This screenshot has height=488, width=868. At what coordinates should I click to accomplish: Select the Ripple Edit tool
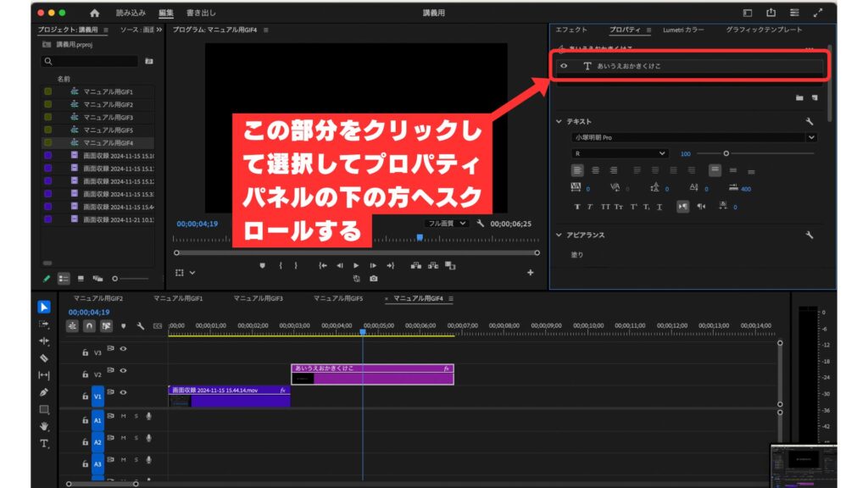(x=44, y=341)
